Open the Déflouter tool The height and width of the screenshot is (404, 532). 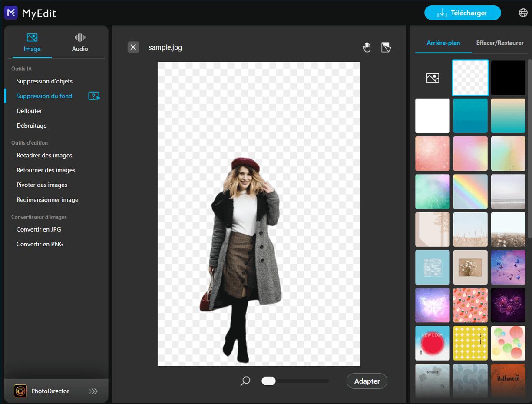tap(29, 111)
